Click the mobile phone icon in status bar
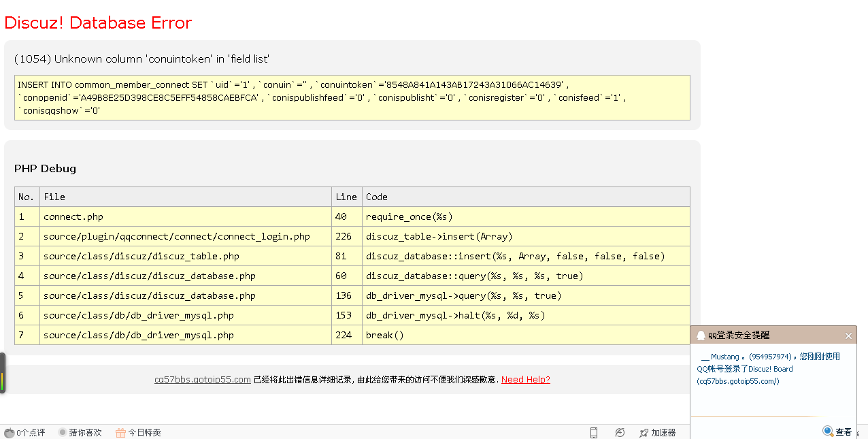 [594, 433]
